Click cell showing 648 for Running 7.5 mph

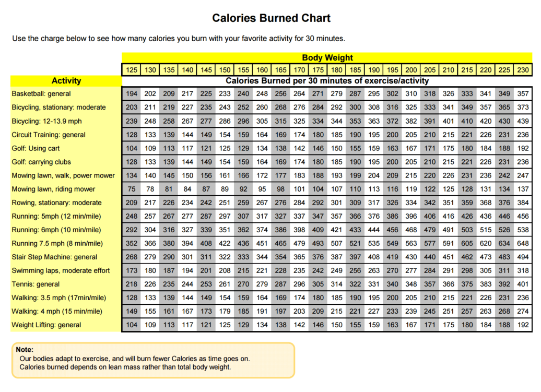522,243
